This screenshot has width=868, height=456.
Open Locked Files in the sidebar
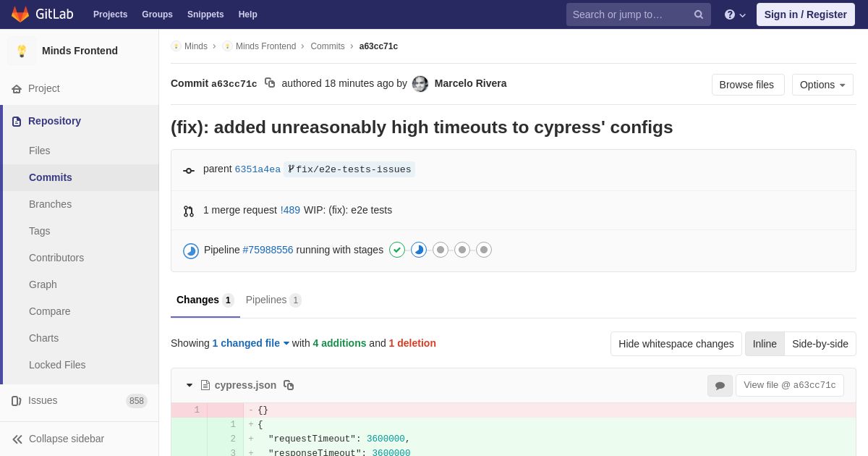coord(80,365)
